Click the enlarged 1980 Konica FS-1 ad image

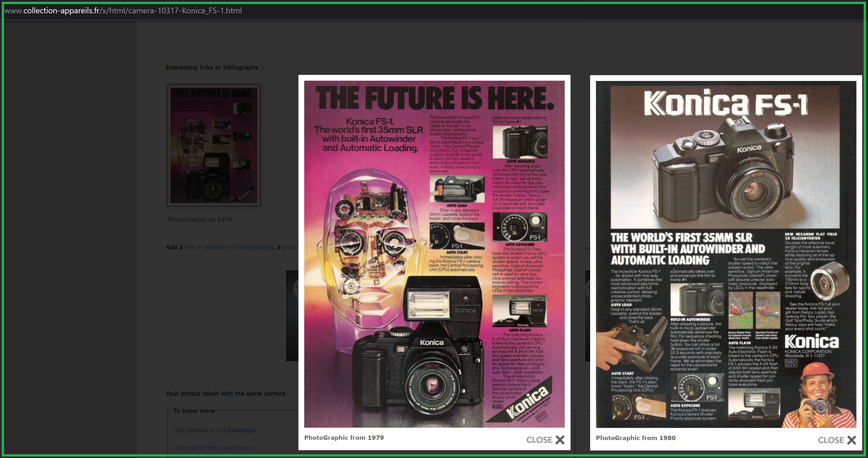(x=726, y=254)
